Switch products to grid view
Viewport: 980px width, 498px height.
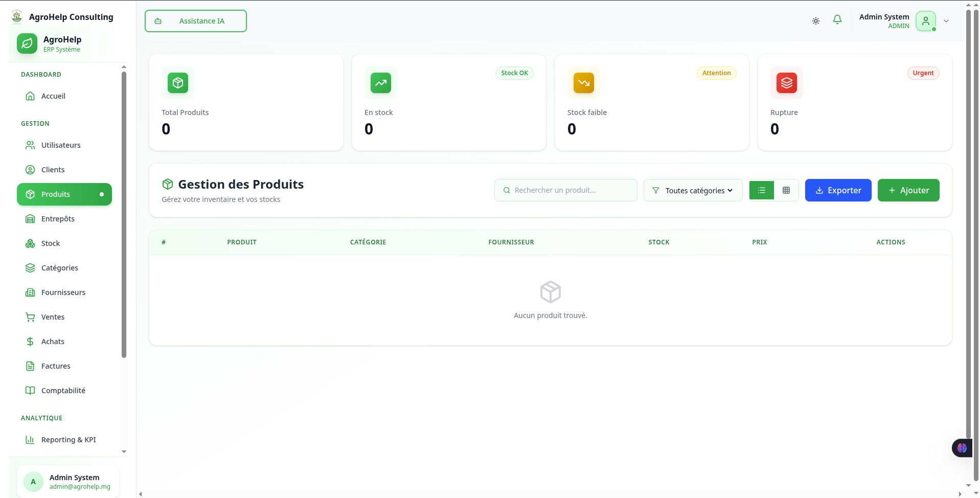[786, 190]
